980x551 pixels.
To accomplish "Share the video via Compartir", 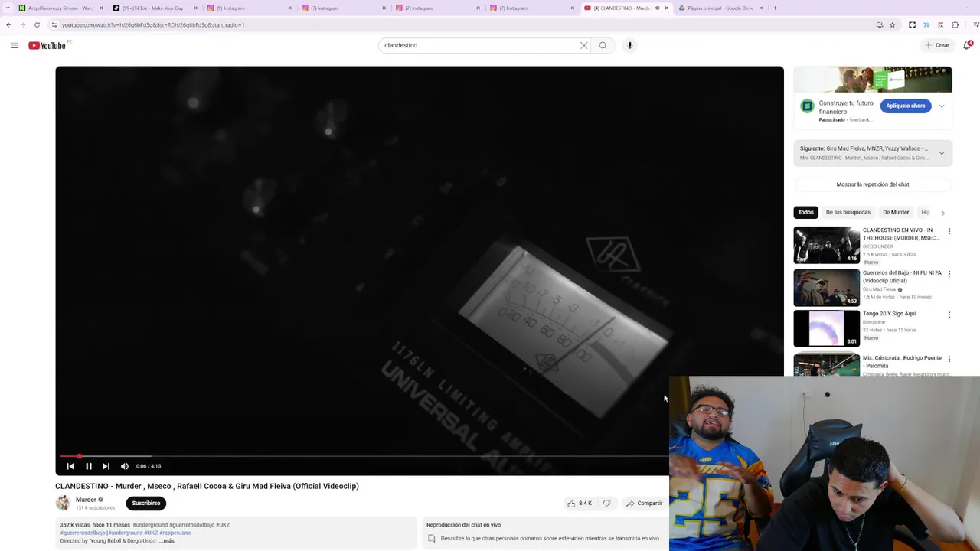I will click(x=645, y=504).
